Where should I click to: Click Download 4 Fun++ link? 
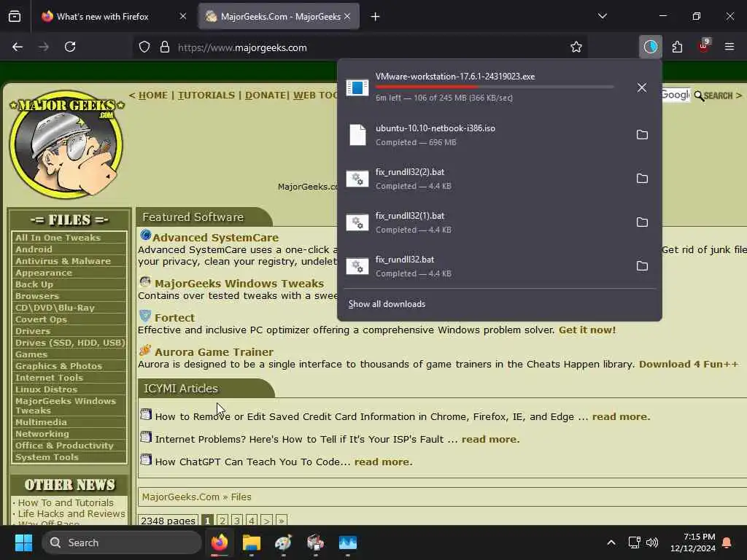tap(689, 365)
